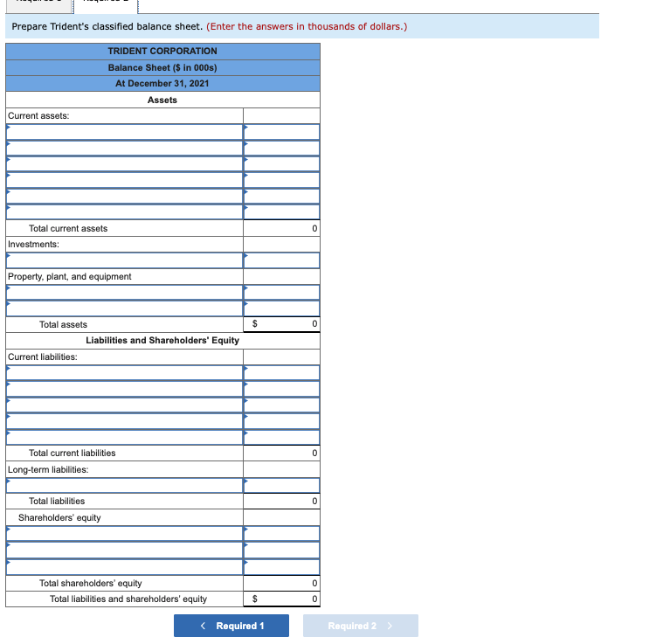The height and width of the screenshot is (644, 670).
Task: Open account dropdown in second Current liabilities row
Action: click(124, 389)
